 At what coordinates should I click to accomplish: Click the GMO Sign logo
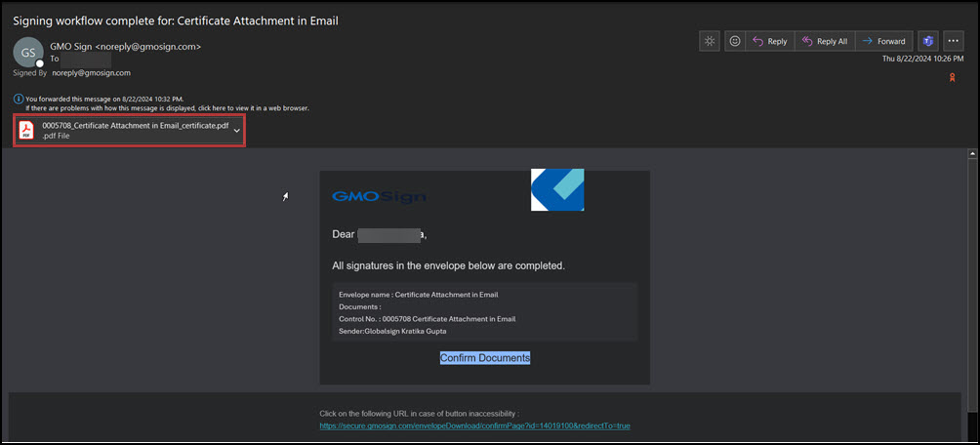point(380,197)
